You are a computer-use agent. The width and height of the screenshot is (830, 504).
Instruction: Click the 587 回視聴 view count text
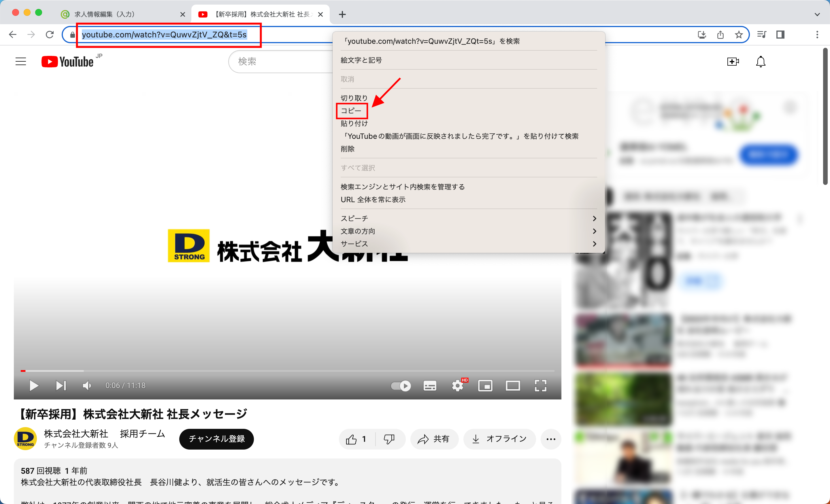tap(41, 471)
